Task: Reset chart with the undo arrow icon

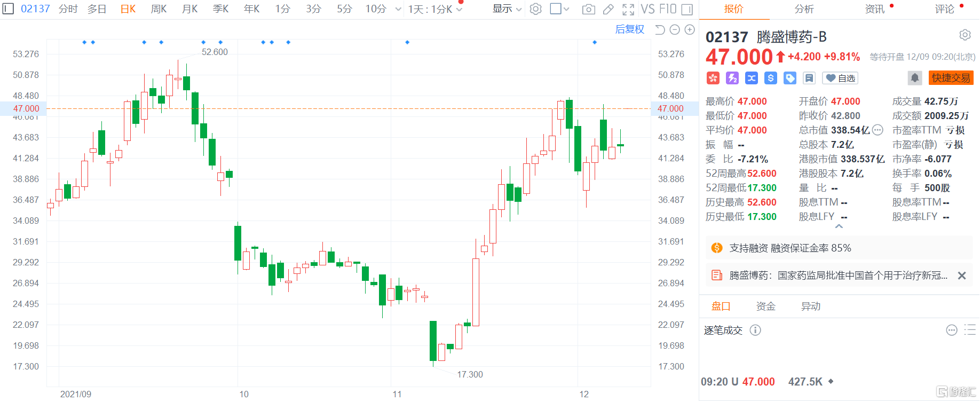Action: (x=660, y=29)
